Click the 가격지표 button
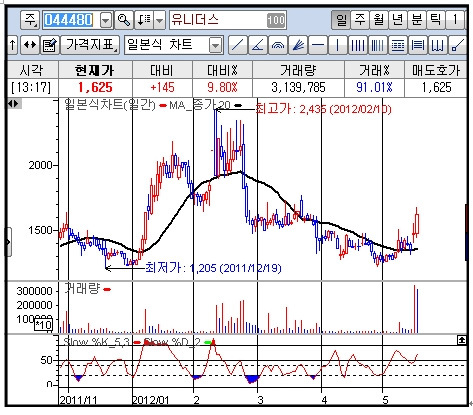The image size is (473, 415). coord(90,45)
